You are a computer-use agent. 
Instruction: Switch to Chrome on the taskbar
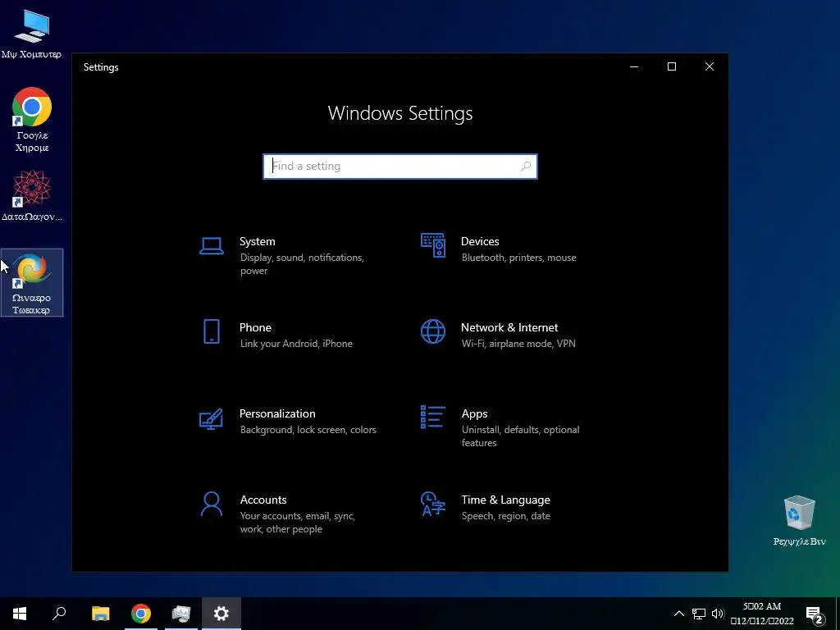[141, 614]
